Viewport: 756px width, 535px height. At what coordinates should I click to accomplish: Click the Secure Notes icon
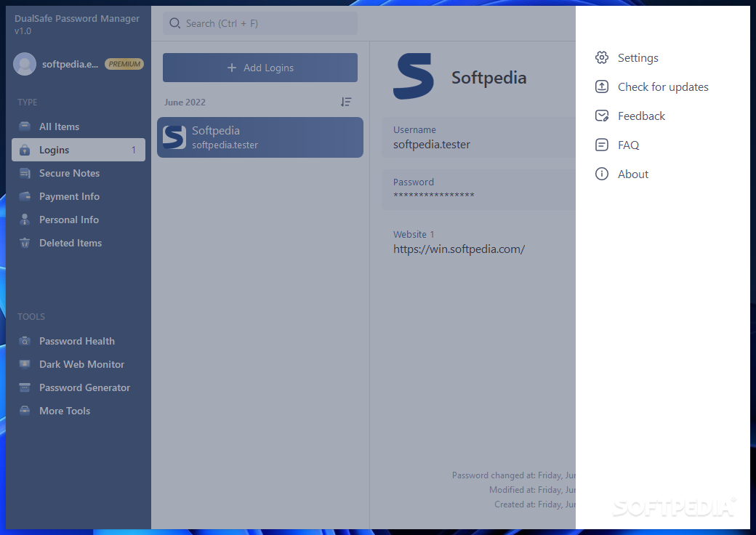[25, 173]
